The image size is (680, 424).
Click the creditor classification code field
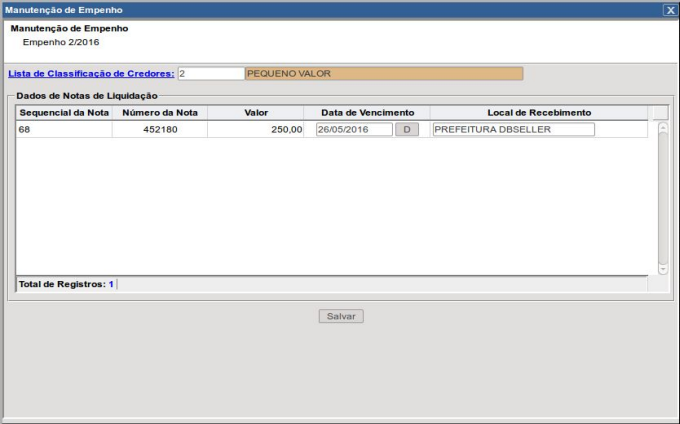coord(210,73)
